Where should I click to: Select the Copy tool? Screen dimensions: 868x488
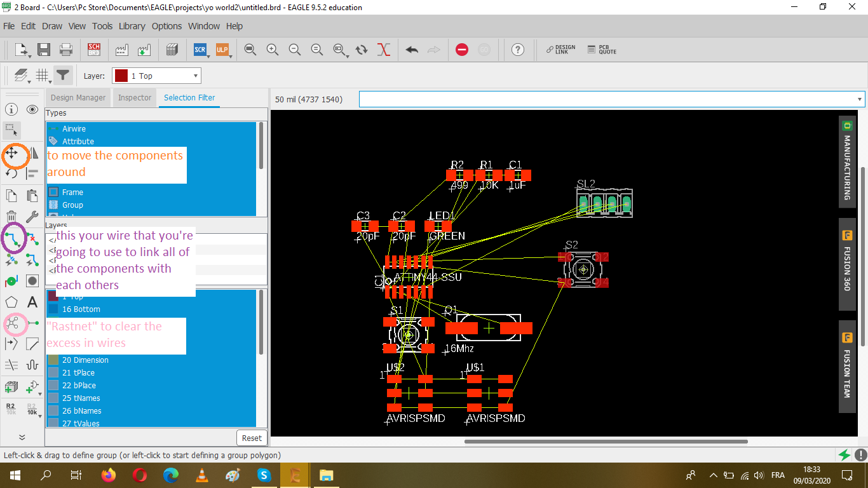11,195
